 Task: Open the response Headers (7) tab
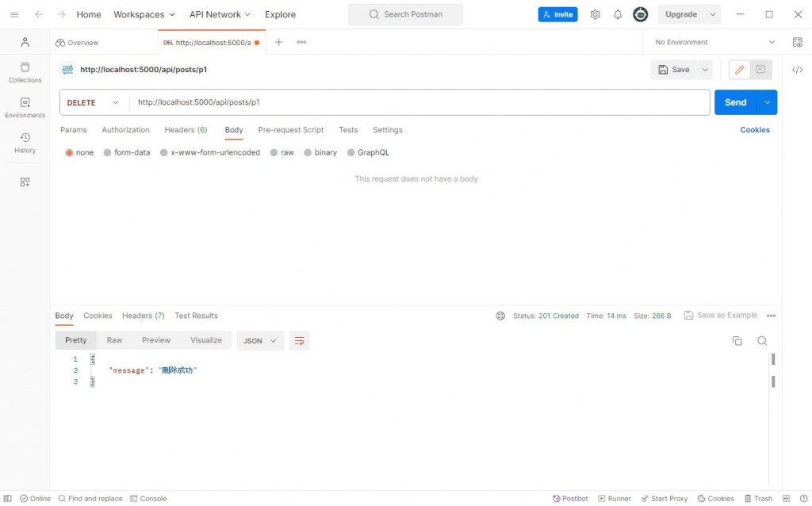[x=143, y=316]
